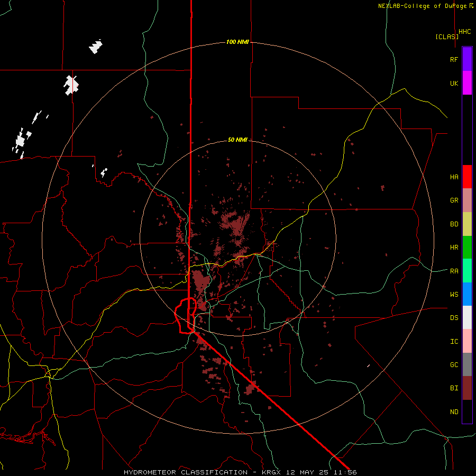Click the WS blue legend swatch
Image resolution: width=476 pixels, height=476 pixels.
(467, 294)
